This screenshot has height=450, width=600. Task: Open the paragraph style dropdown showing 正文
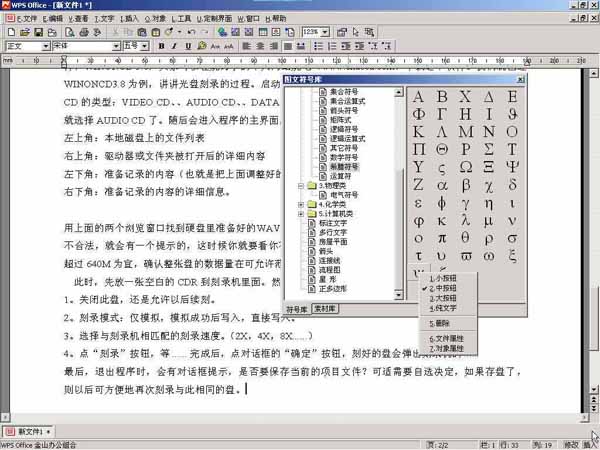(x=46, y=46)
